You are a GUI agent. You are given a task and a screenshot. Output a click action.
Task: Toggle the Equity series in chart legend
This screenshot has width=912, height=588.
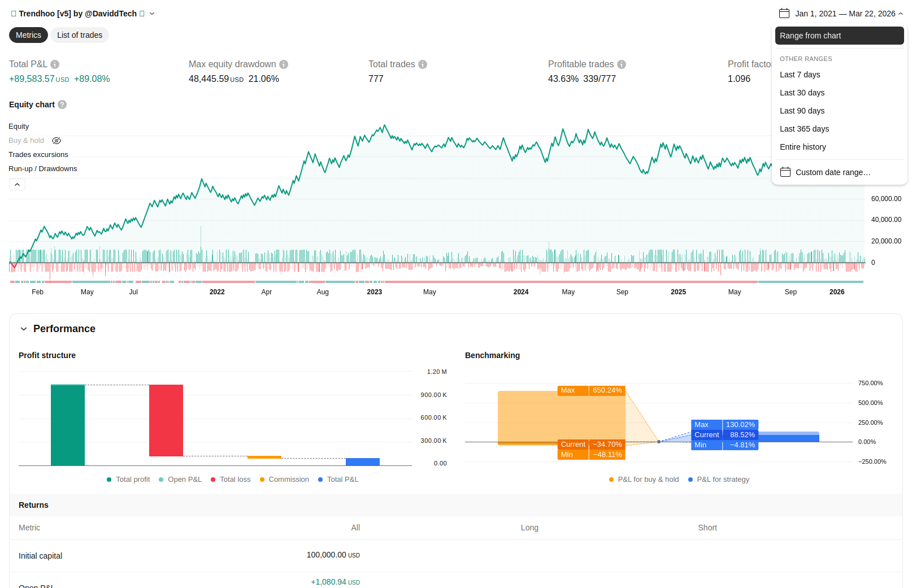[19, 127]
